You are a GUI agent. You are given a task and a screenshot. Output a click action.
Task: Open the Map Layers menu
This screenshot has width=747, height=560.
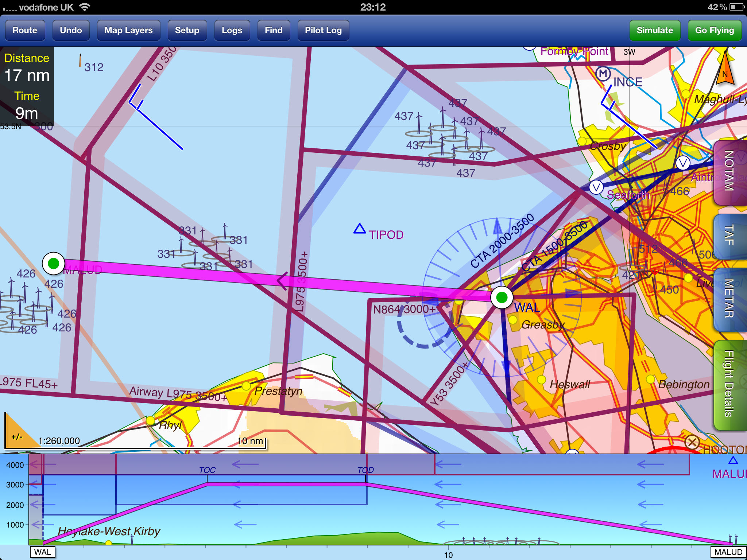[128, 30]
